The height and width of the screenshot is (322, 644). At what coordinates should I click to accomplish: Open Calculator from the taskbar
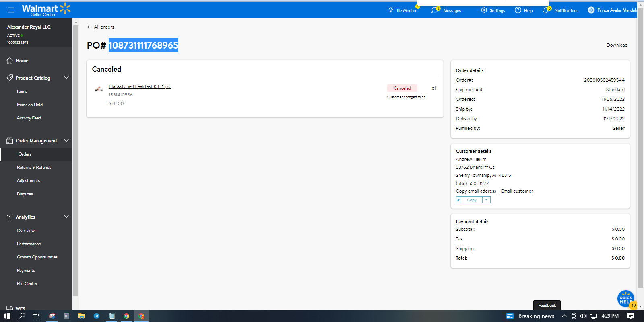(x=67, y=316)
